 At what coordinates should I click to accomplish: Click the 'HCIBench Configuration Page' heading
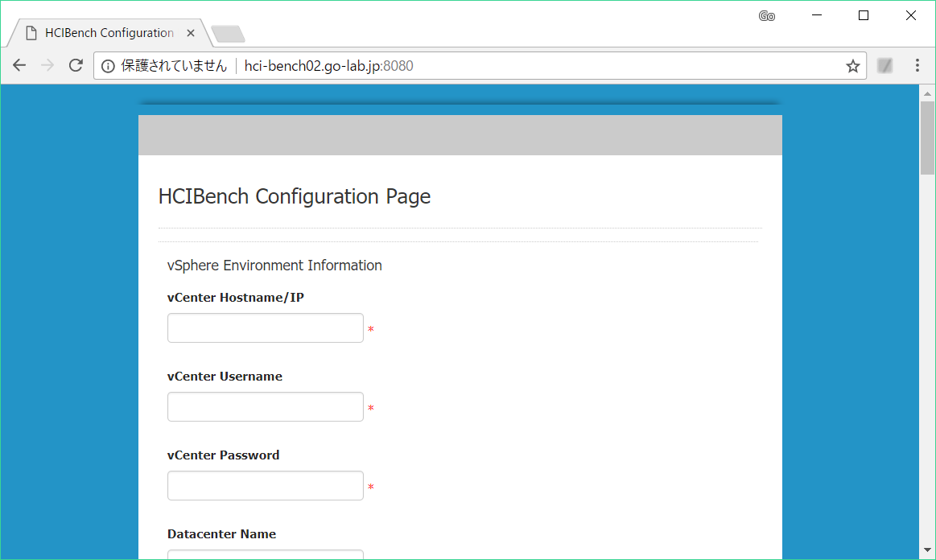pos(295,196)
